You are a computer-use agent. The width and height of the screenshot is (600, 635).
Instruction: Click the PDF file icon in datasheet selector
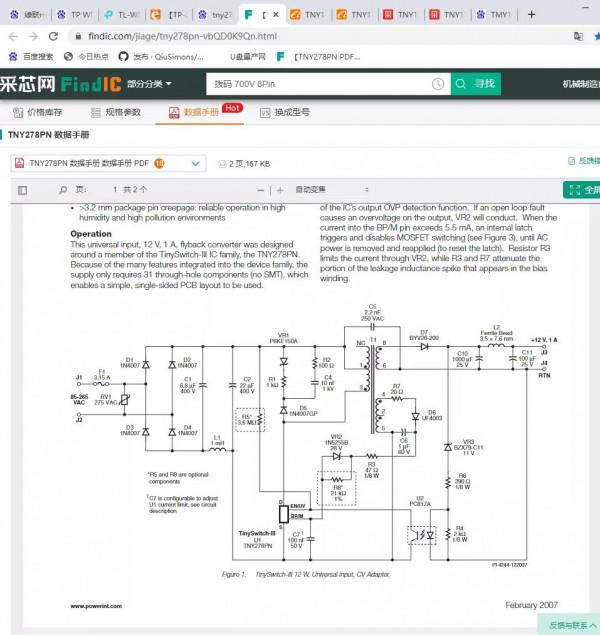point(19,163)
